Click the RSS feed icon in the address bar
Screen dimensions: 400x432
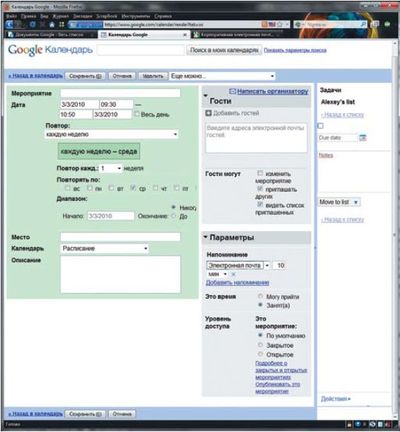[x=265, y=25]
